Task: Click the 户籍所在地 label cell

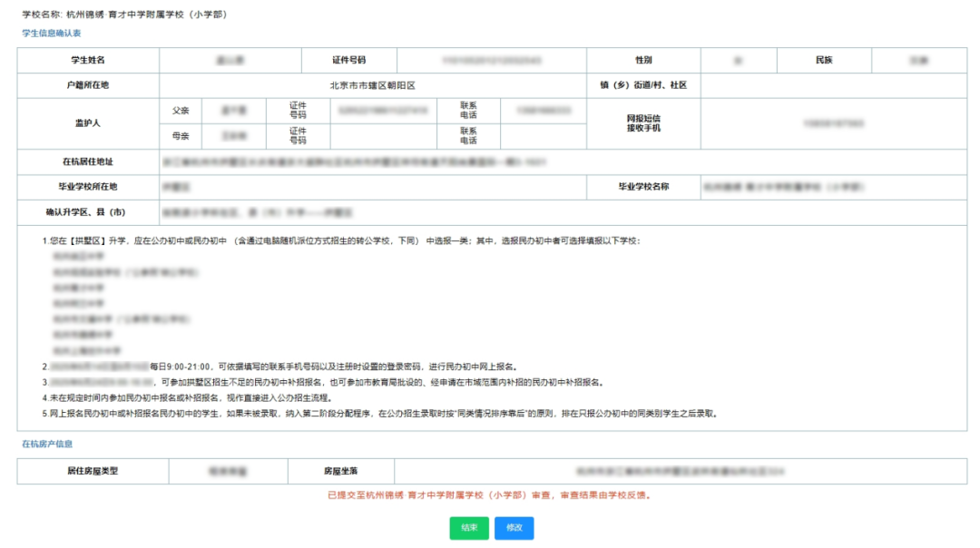Action: (88, 85)
